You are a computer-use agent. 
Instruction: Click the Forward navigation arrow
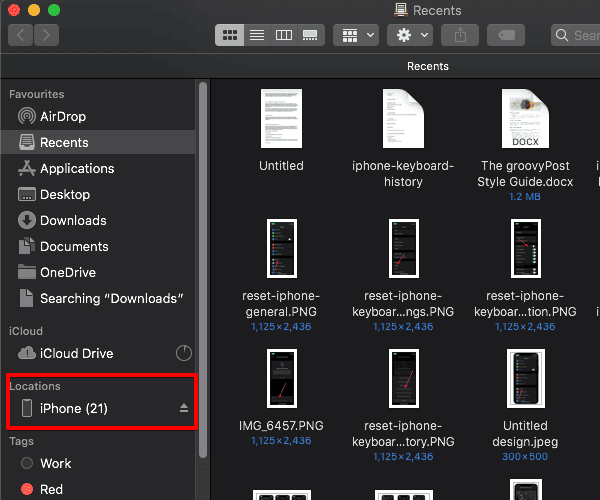[46, 35]
